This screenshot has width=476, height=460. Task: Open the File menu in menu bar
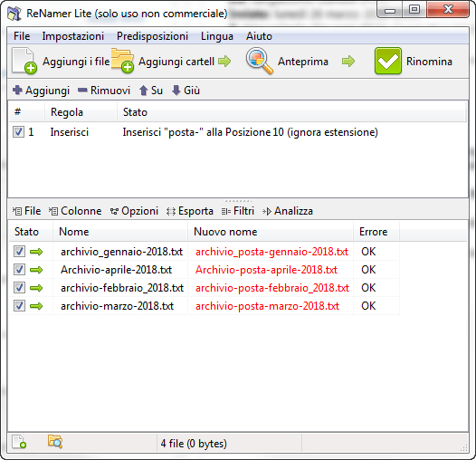(22, 36)
